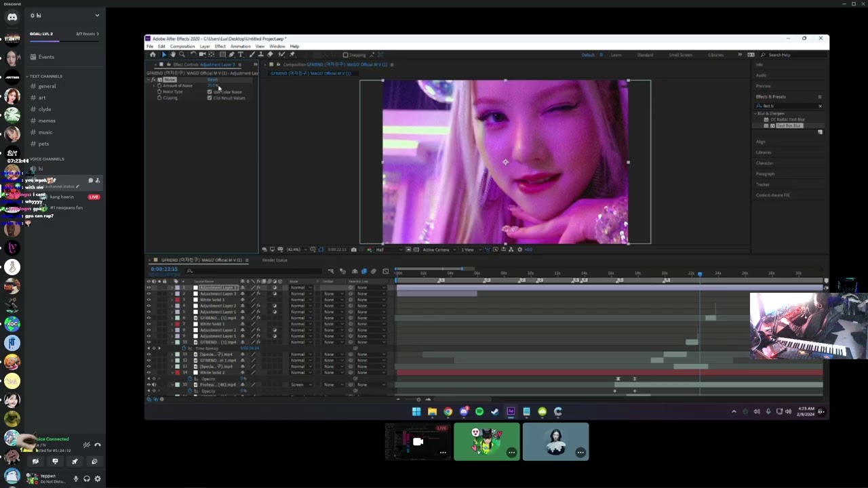Viewport: 868px width, 488px height.
Task: Switch to Learn workspace
Action: [616, 55]
